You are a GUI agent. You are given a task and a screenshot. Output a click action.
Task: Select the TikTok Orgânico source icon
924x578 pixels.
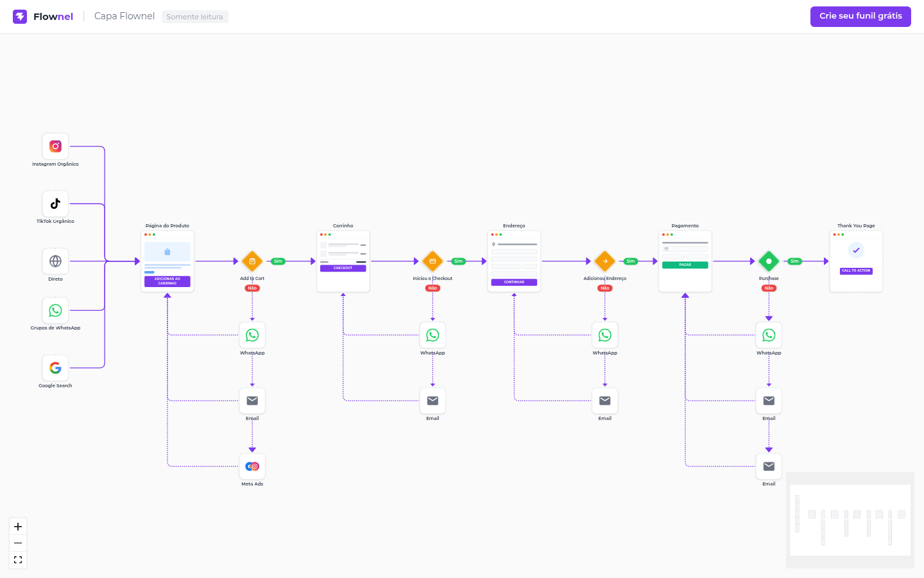55,204
